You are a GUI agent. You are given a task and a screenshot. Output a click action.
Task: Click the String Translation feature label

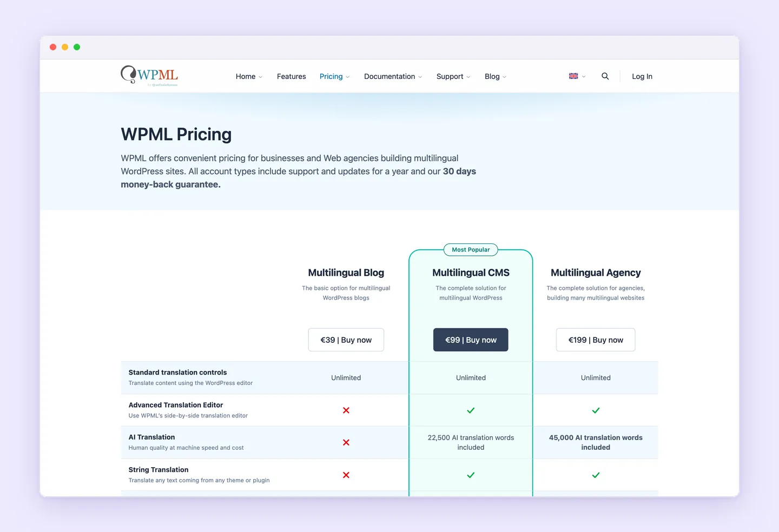(x=159, y=470)
